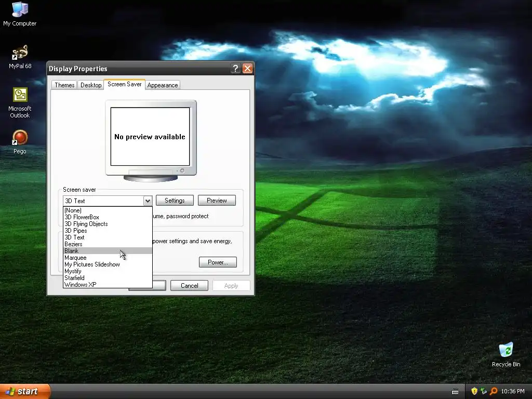Click the taskbar clock showing 10:36 PM

(513, 391)
